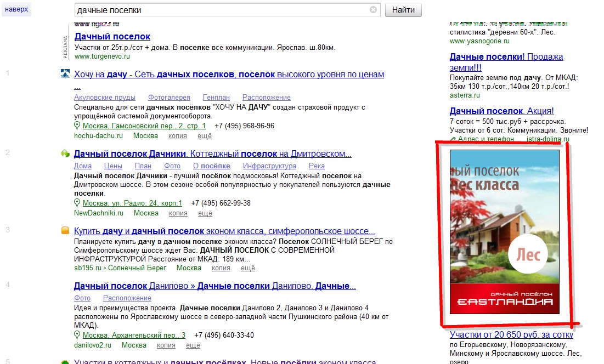This screenshot has height=364, width=604.
Task: Click the sb195.ru orange favicon
Action: pos(65,230)
